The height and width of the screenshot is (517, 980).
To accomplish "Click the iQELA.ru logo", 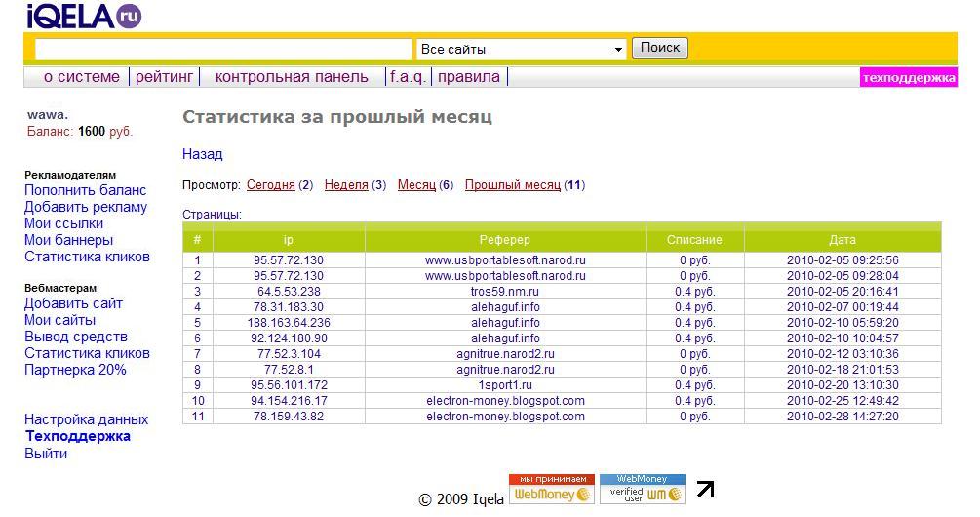I will [83, 16].
